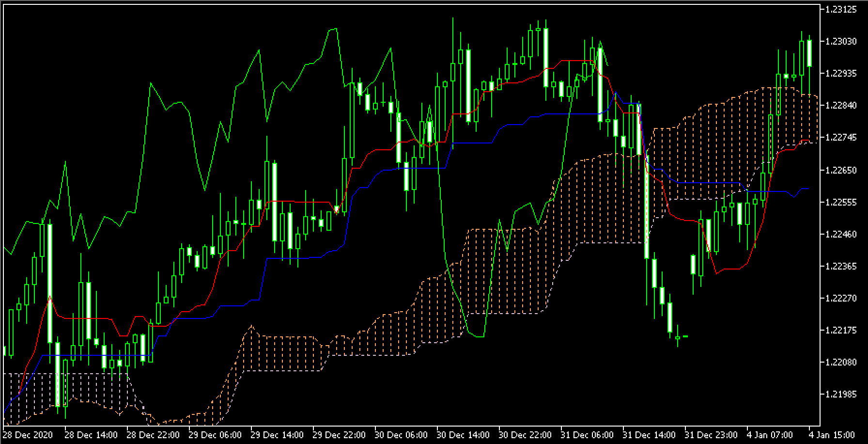Click the 28 Dec 22:00 time label

point(153,434)
